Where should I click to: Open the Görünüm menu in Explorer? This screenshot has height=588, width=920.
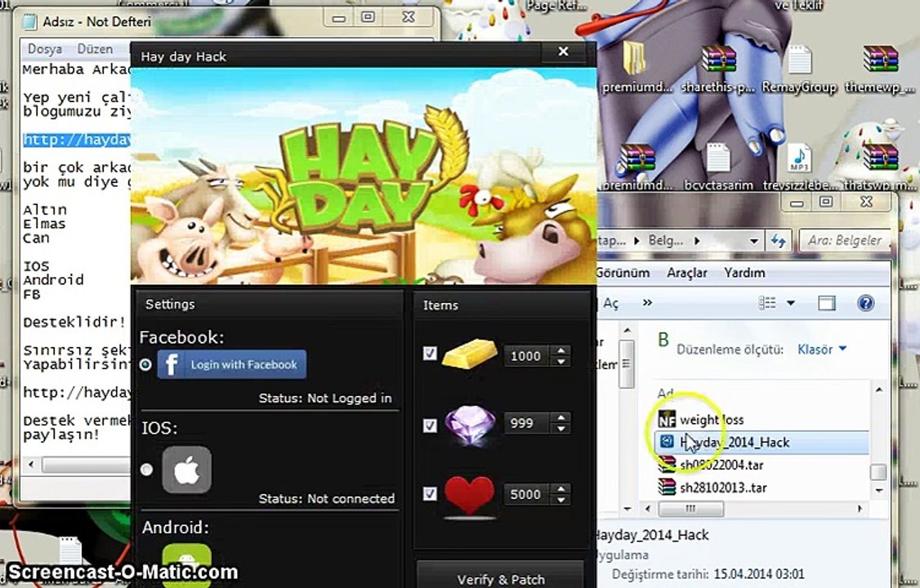tap(623, 273)
